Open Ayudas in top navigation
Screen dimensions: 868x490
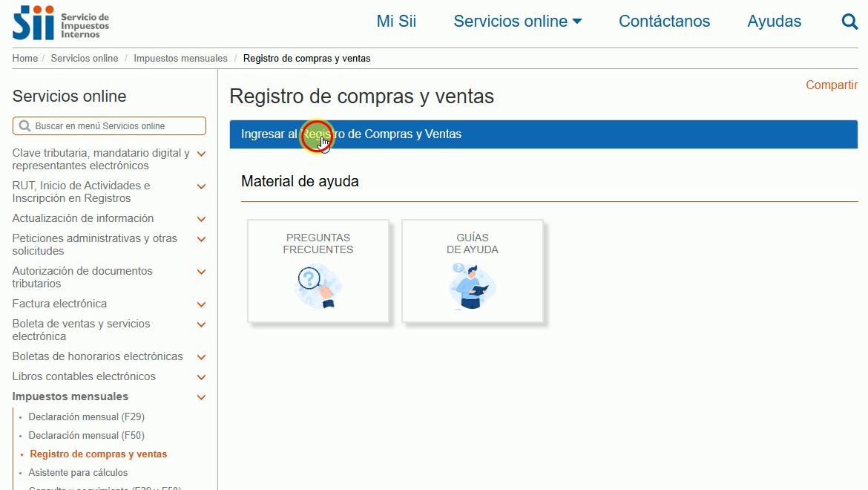[x=774, y=21]
